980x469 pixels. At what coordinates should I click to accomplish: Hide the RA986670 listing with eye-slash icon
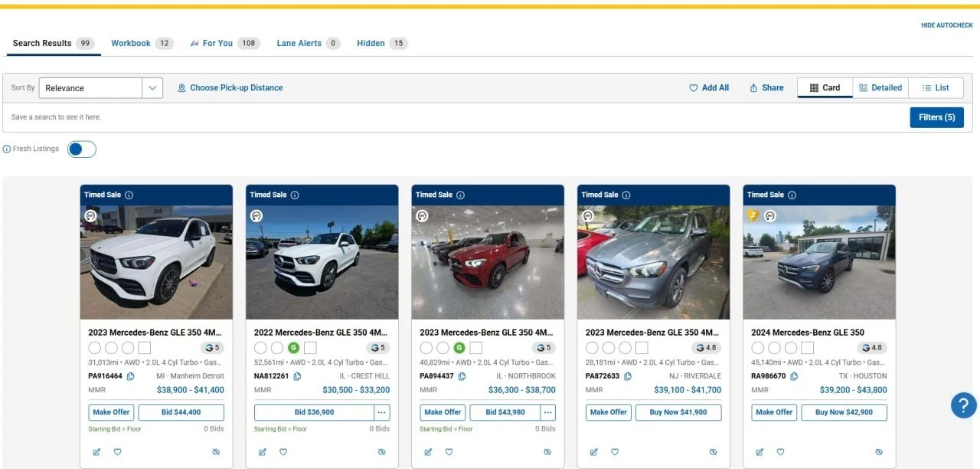pos(879,452)
